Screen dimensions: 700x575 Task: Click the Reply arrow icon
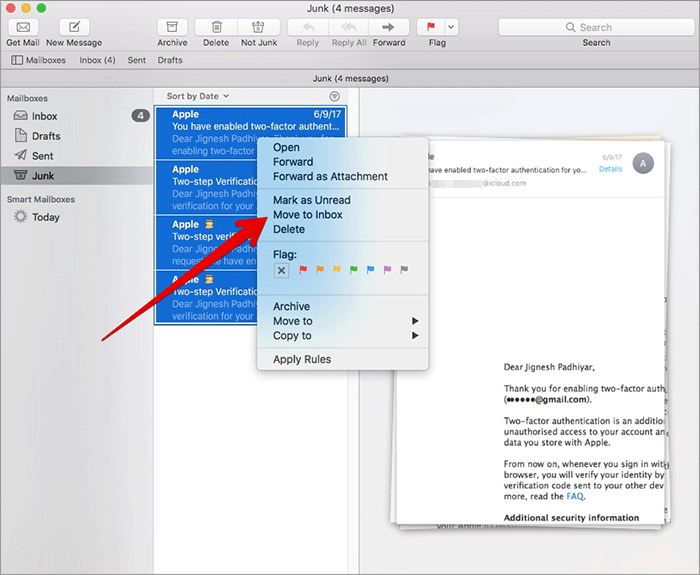tap(308, 27)
